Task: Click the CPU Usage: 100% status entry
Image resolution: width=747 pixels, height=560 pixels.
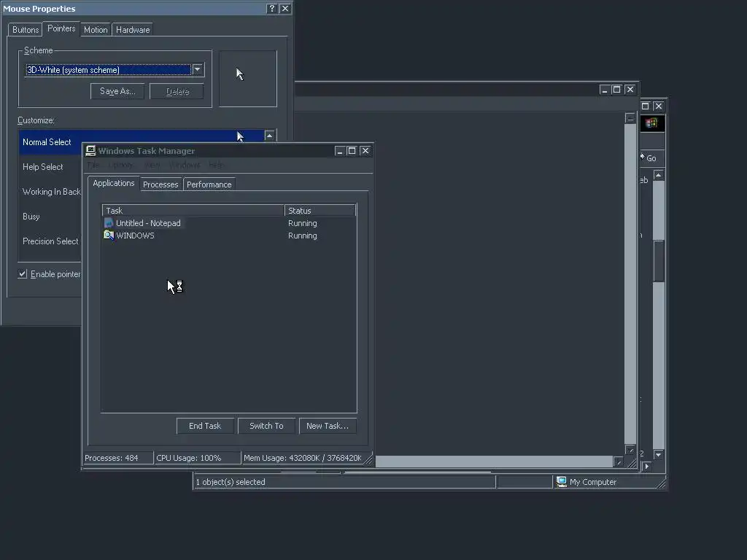Action: pyautogui.click(x=197, y=458)
